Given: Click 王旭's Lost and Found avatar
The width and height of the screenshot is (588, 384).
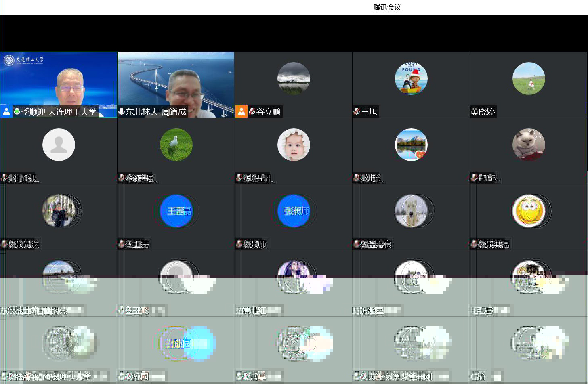Looking at the screenshot, I should pos(411,78).
